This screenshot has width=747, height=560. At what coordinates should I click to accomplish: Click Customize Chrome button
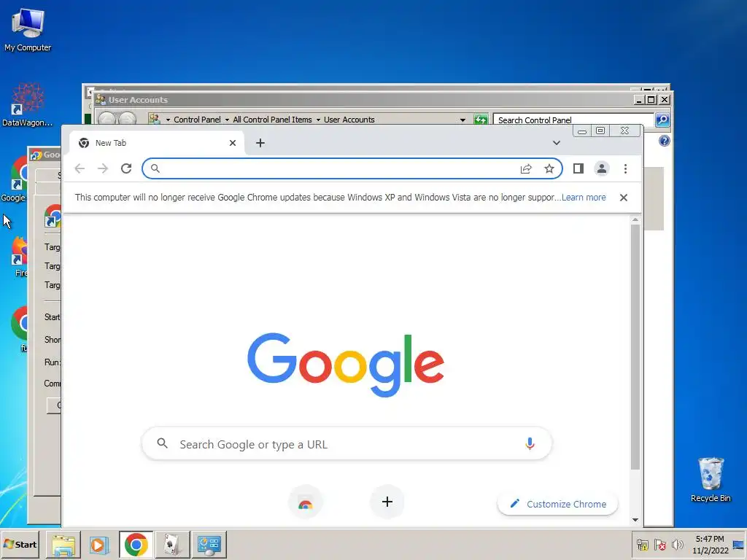[x=558, y=504]
